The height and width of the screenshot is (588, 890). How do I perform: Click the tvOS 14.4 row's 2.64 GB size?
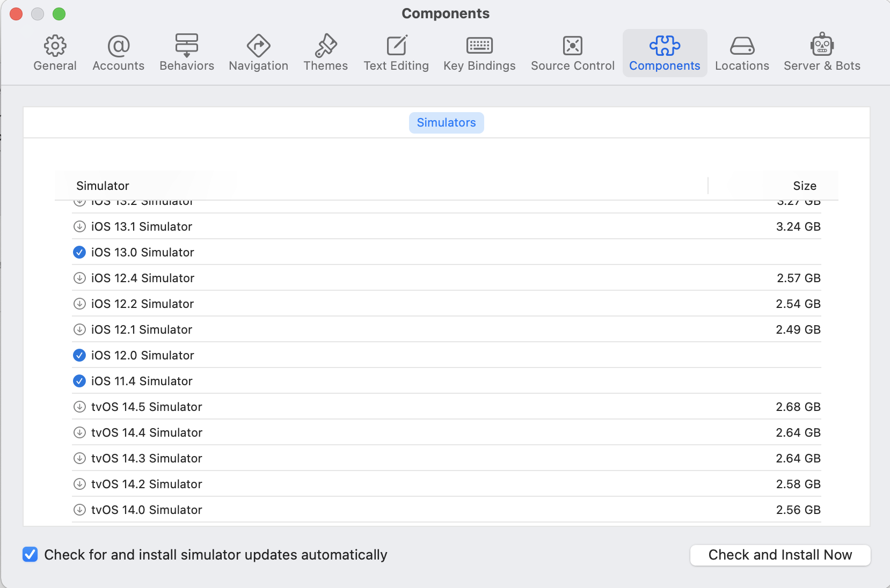798,432
